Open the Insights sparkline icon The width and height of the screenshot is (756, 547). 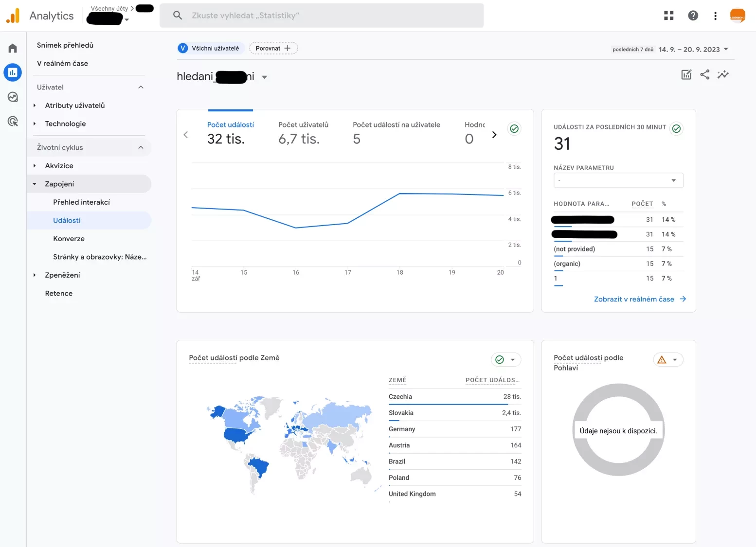[x=723, y=74]
